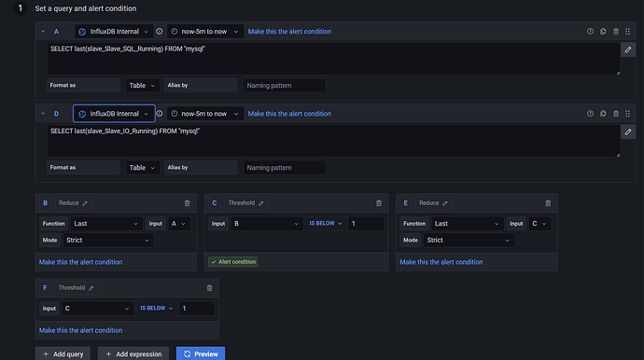Open IS BELOW condition dropdown in expression C
Image resolution: width=644 pixels, height=360 pixels.
326,223
